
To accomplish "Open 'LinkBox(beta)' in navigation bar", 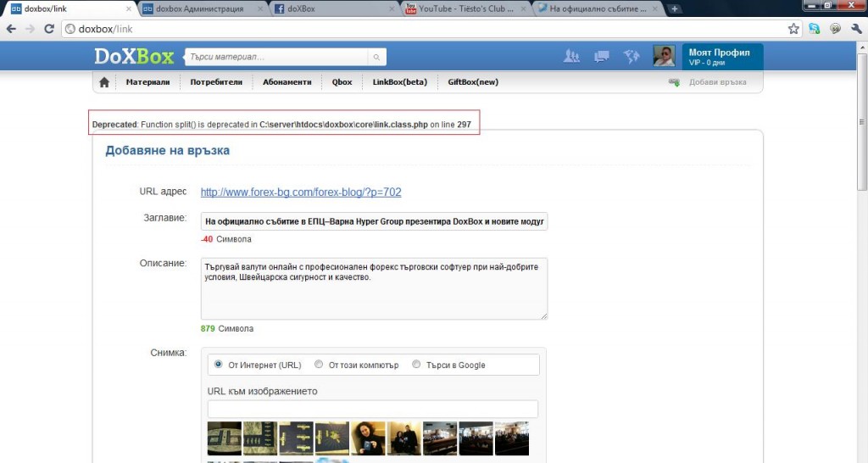I will pyautogui.click(x=399, y=82).
